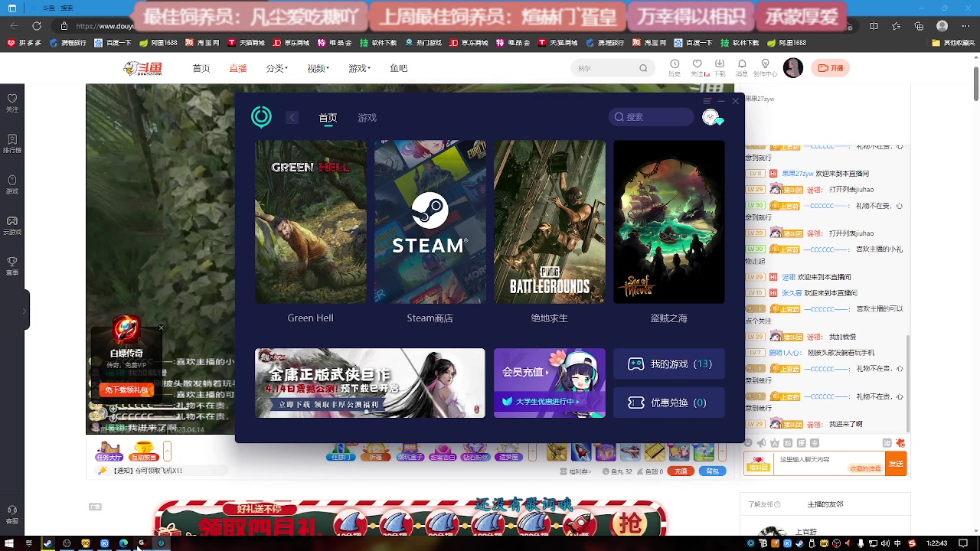The width and height of the screenshot is (980, 551).
Task: Click the 绝地求生 title label
Action: 549,318
